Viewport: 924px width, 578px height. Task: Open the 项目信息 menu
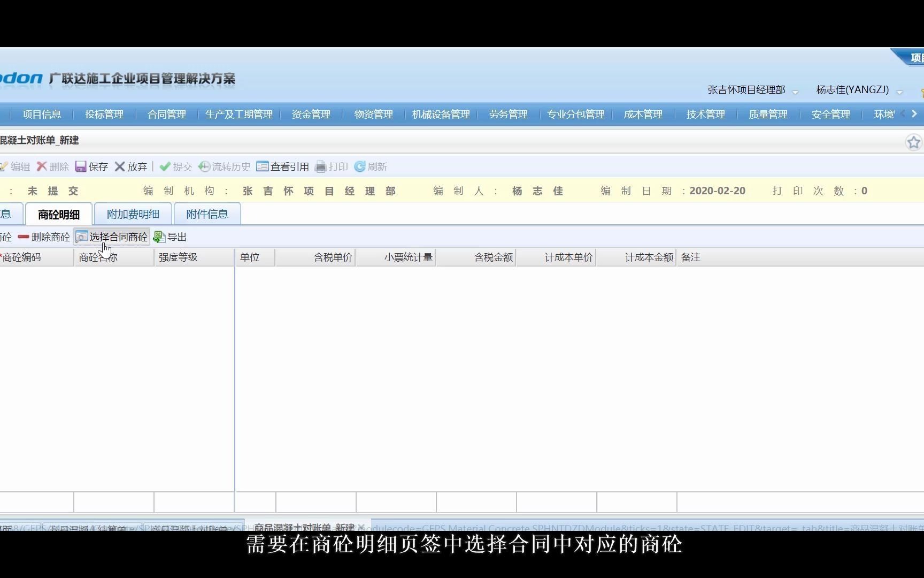click(x=42, y=114)
